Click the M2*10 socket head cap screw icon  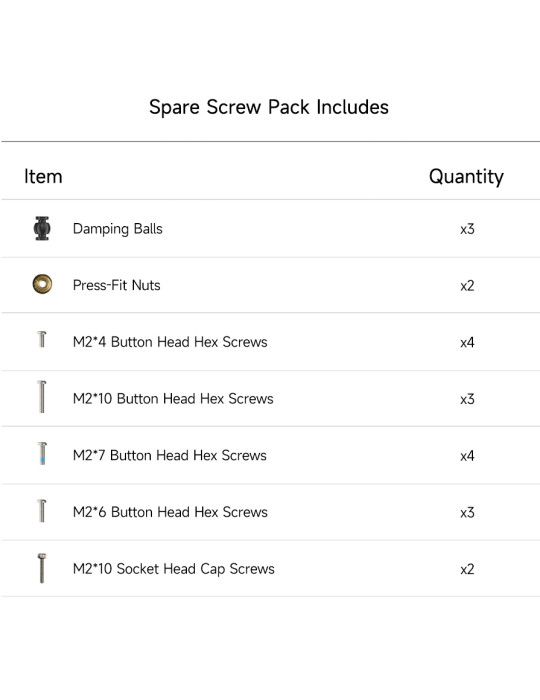coord(42,568)
